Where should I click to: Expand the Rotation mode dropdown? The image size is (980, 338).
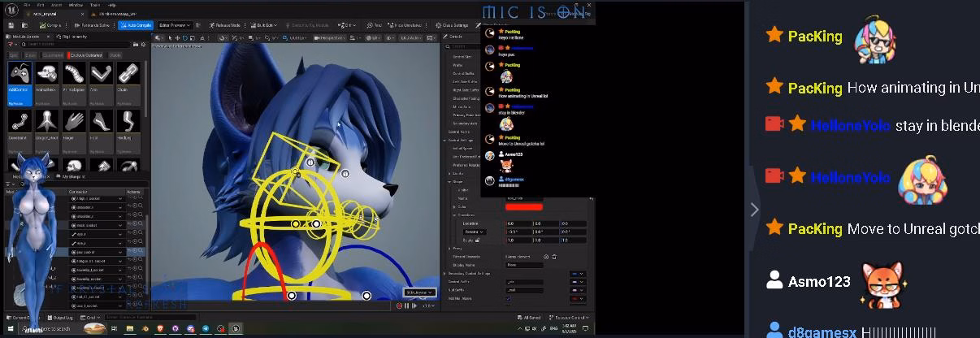click(x=474, y=232)
